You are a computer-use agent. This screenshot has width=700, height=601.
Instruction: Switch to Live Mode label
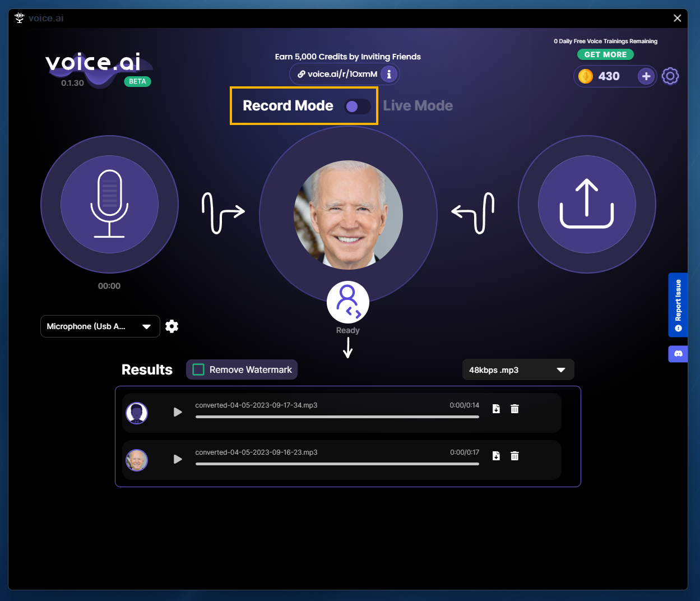pyautogui.click(x=418, y=106)
